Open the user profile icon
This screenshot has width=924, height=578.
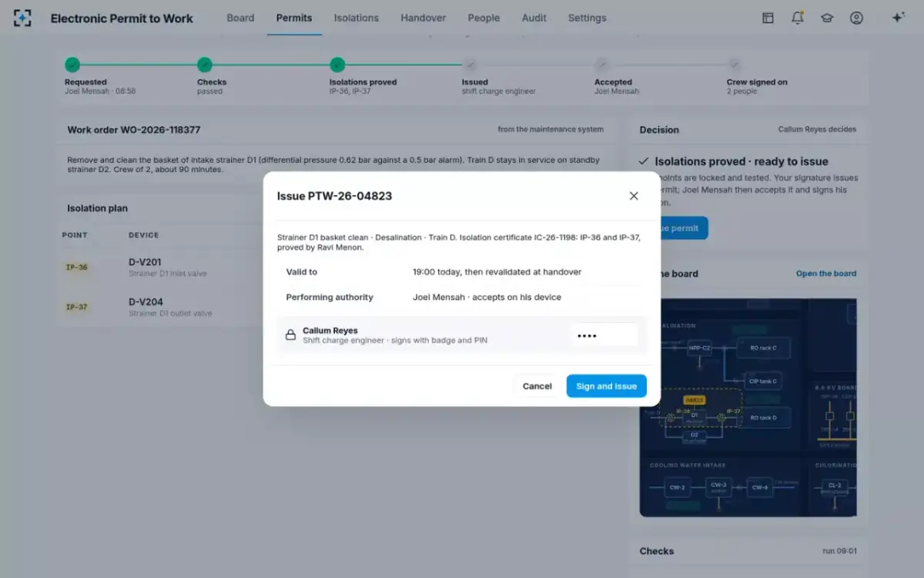point(856,18)
